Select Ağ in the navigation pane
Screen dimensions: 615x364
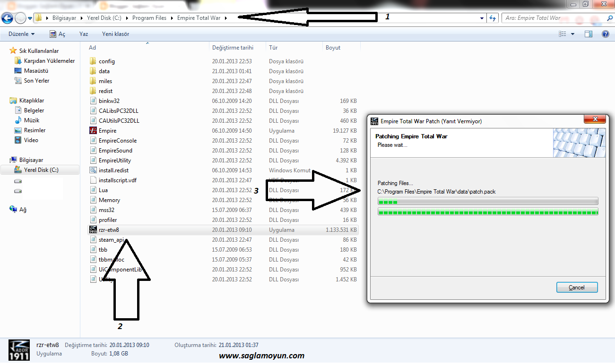[x=23, y=209]
